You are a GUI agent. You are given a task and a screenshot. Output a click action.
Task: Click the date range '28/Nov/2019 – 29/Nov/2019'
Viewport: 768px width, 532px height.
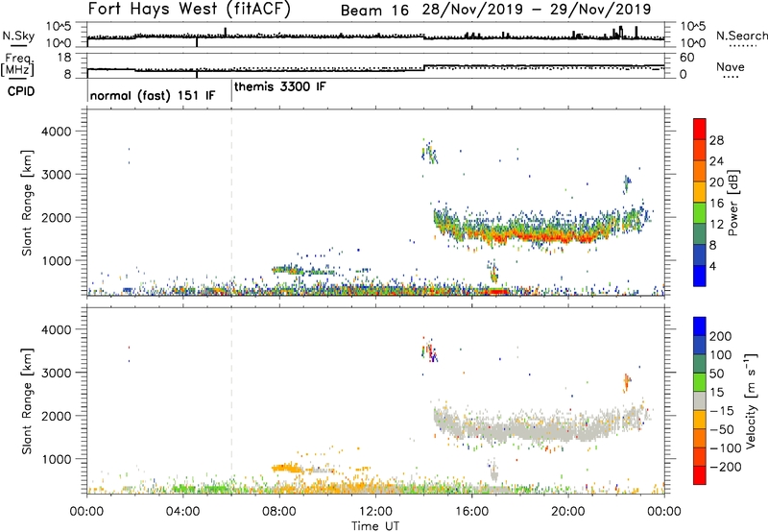tap(537, 10)
